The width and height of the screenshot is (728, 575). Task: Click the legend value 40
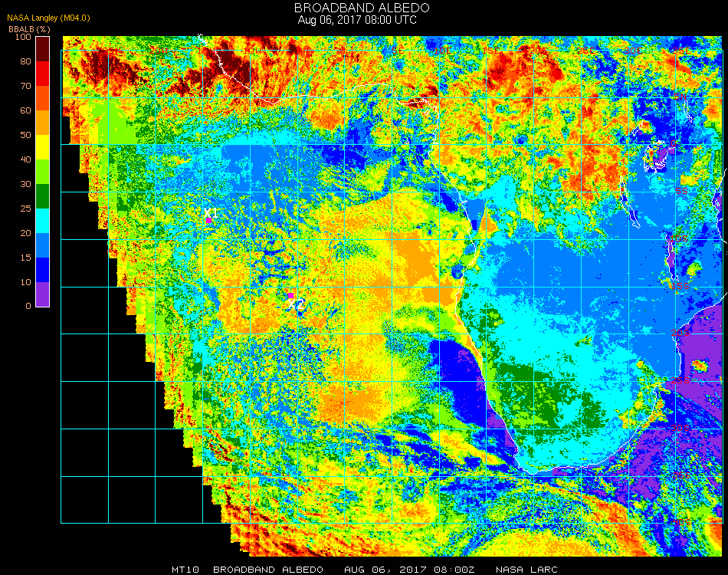[x=25, y=159]
